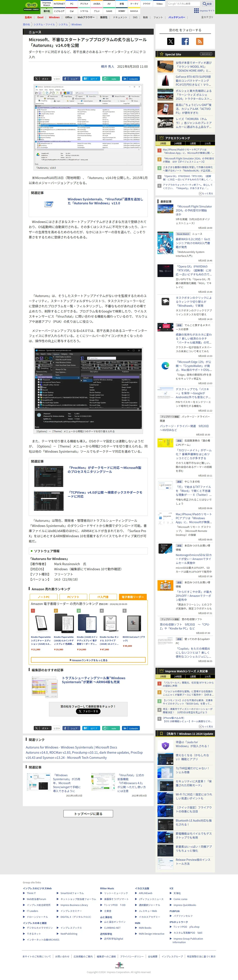The image size is (238, 980).
Task: Click もっと見る under アクセスランキング
Action: (x=206, y=193)
